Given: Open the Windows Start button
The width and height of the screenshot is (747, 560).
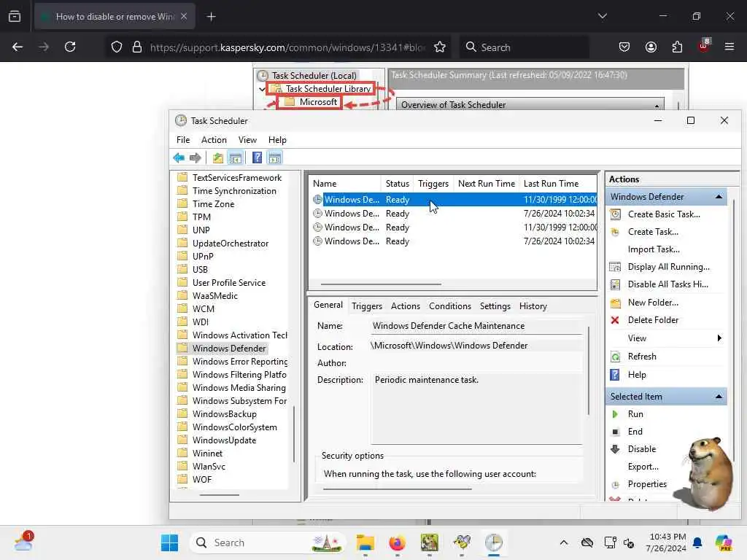Looking at the screenshot, I should 169,542.
